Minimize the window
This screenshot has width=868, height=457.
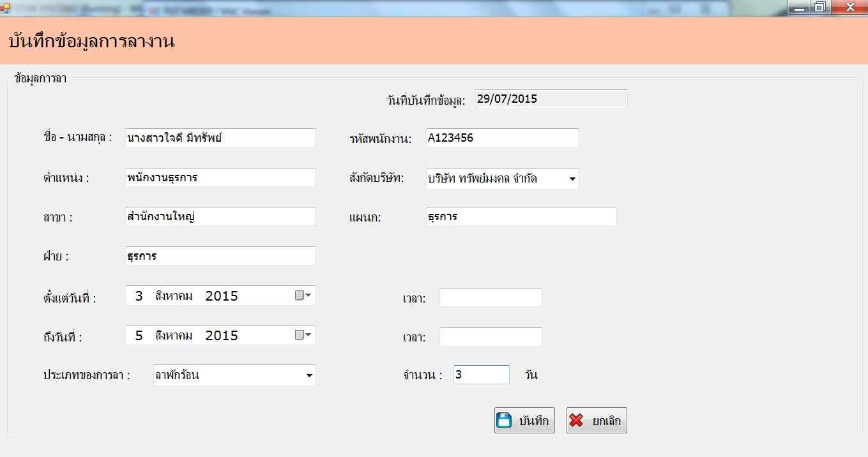tap(798, 7)
